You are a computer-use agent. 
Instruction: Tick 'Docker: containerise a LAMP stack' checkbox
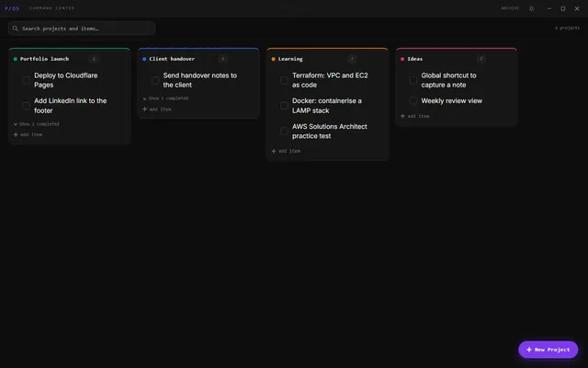click(284, 106)
